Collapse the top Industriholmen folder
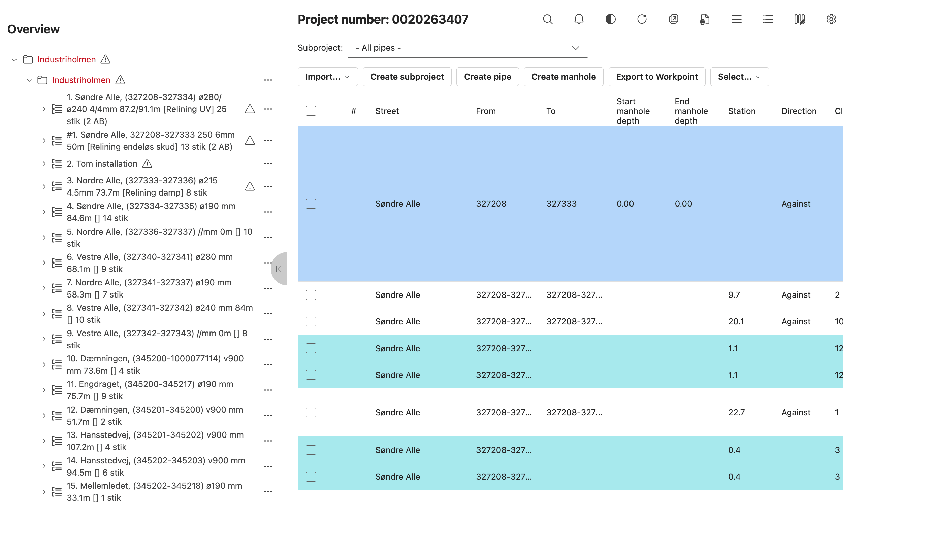Viewport: 937px width, 560px height. [14, 60]
